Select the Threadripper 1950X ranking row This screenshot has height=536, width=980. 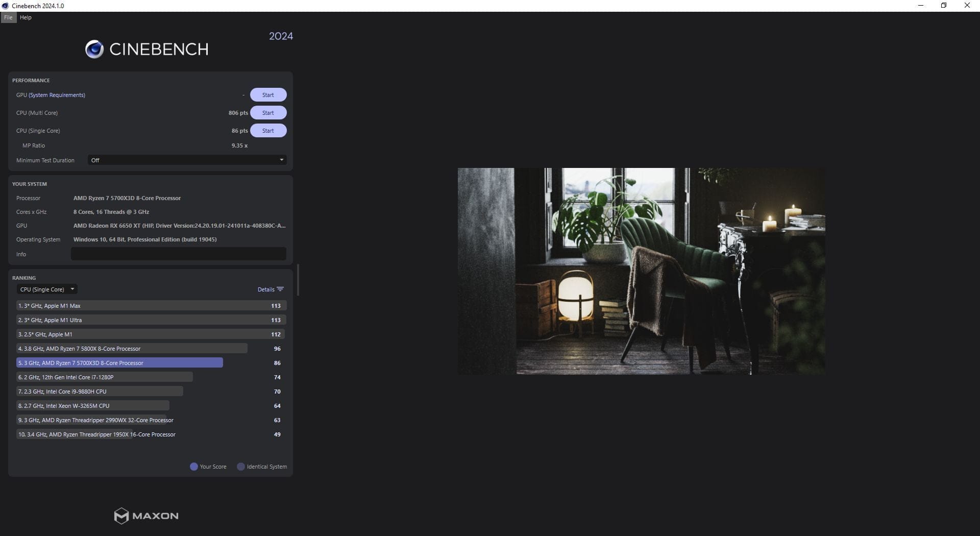point(151,434)
